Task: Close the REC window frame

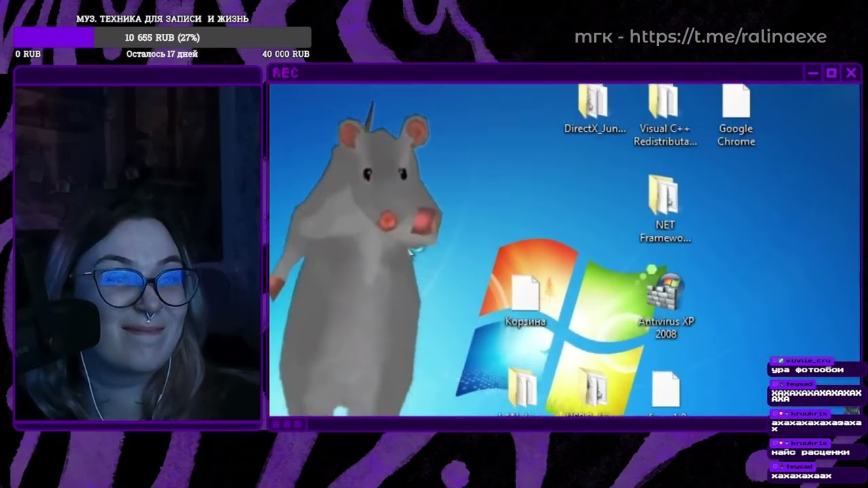Action: pos(851,73)
